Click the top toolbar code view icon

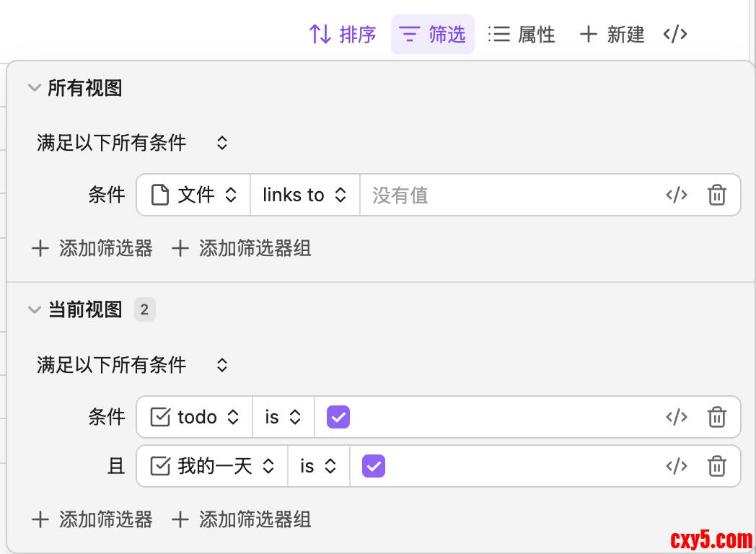pos(674,34)
